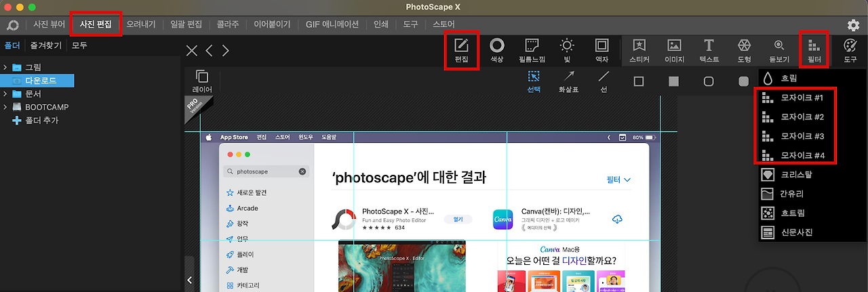868x292 pixels.
Task: Open 필터 dropdown in App Store image
Action: pos(618,180)
